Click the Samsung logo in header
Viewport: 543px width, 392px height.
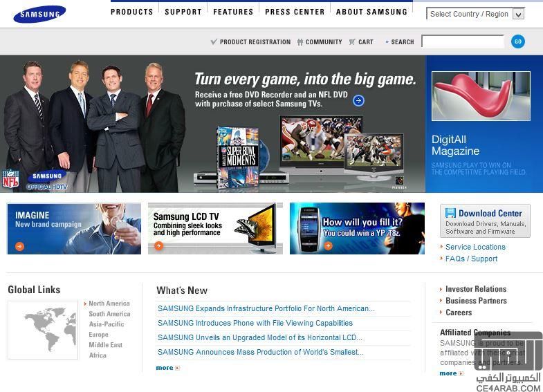click(x=39, y=15)
